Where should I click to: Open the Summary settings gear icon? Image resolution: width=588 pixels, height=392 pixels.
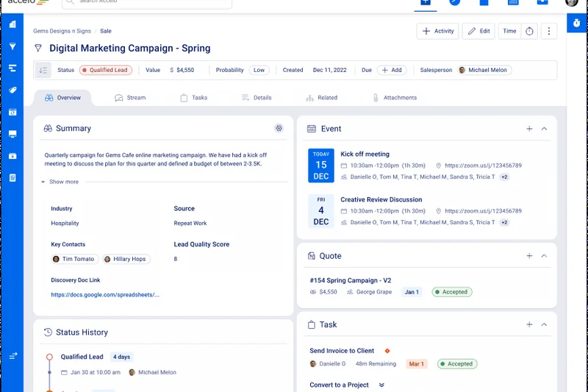tap(279, 128)
